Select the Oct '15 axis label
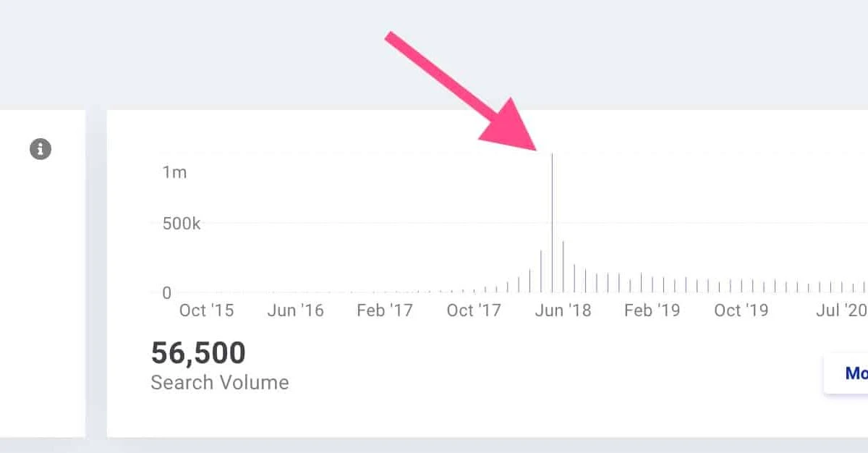The height and width of the screenshot is (453, 868). [x=206, y=310]
